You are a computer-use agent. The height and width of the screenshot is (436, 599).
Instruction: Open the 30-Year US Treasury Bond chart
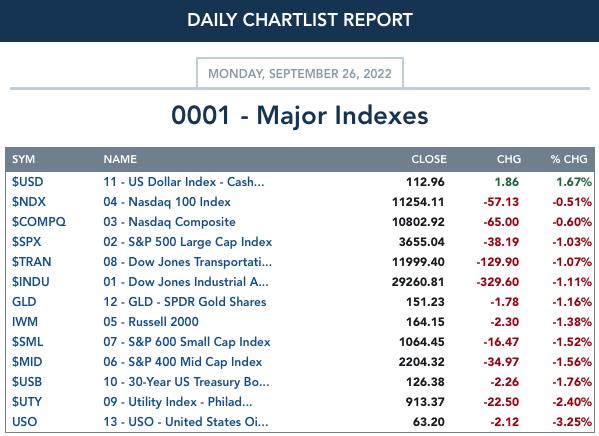186,382
